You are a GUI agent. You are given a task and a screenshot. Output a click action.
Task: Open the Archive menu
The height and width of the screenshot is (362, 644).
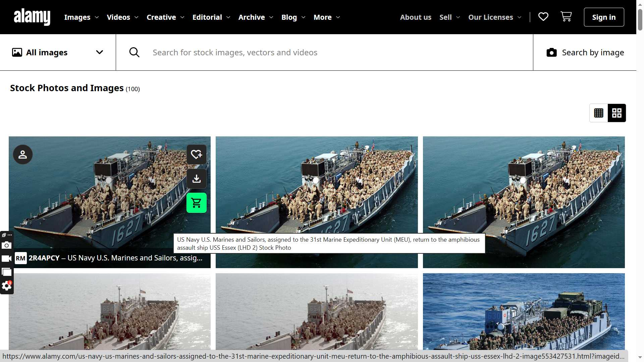[x=256, y=17]
